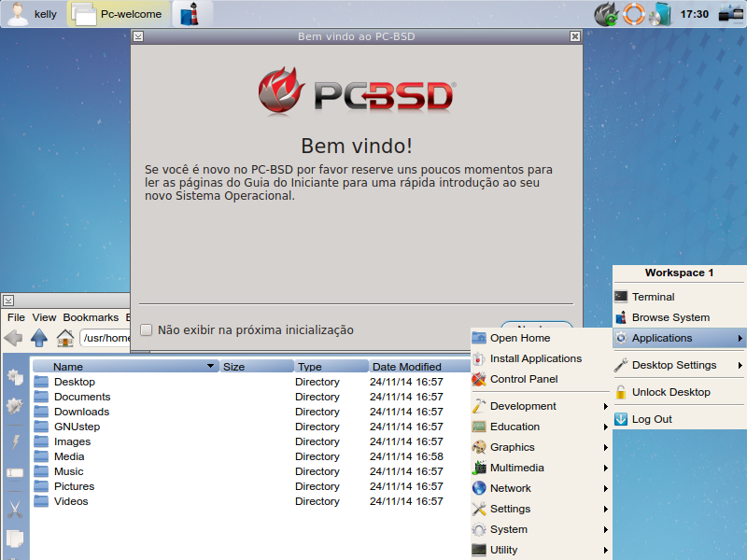Open the Desktop folder icon
Viewport: 747px width, 560px height.
pyautogui.click(x=41, y=382)
